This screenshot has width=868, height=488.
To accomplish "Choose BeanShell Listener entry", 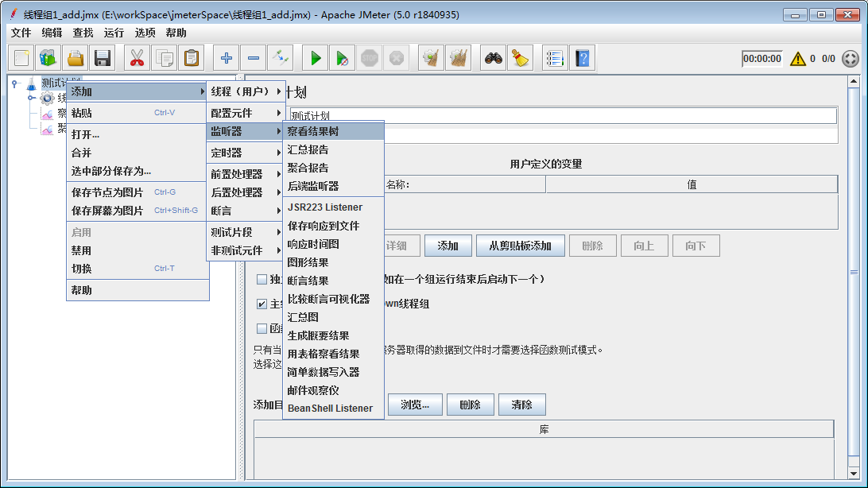I will click(x=333, y=409).
